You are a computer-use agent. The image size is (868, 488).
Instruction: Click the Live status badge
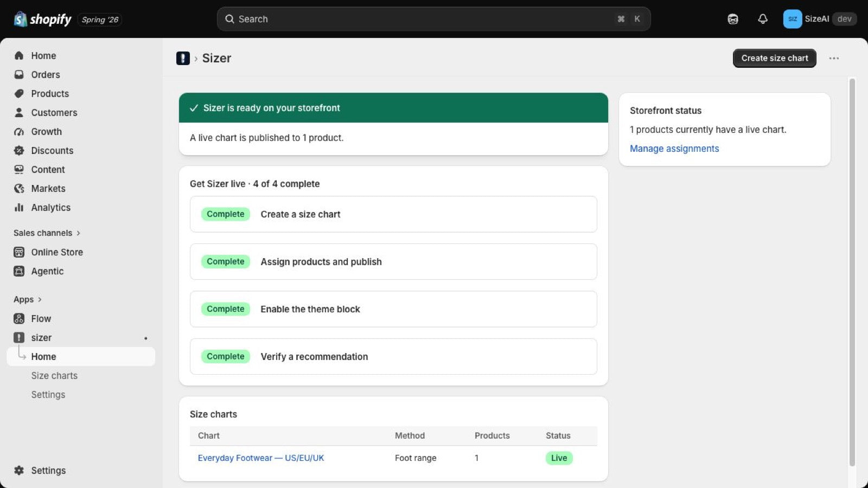tap(559, 458)
